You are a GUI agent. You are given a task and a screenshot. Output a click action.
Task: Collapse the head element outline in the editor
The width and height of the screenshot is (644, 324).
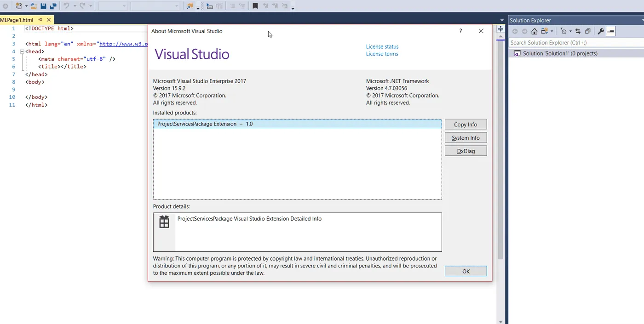tap(22, 51)
